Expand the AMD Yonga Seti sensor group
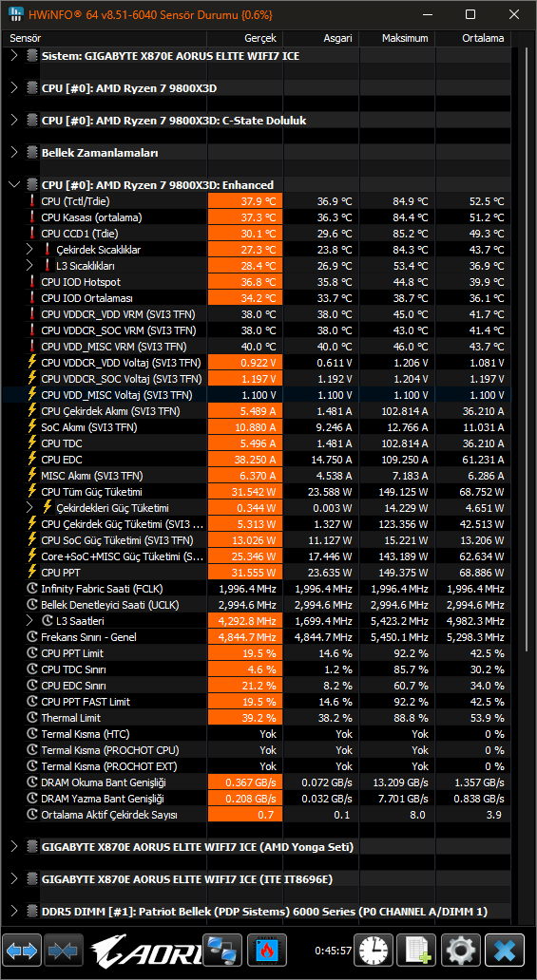Viewport: 537px width, 980px height. [14, 847]
